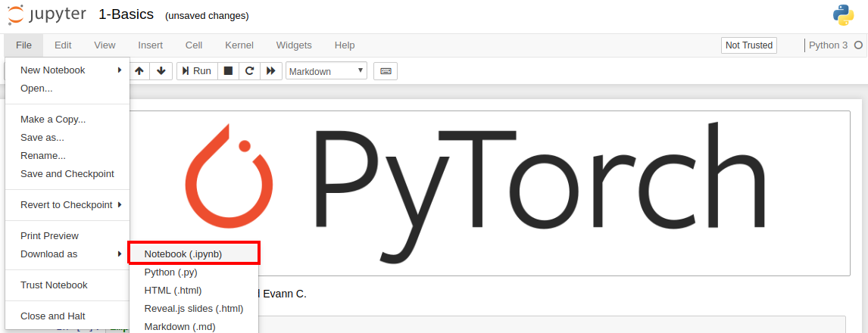Viewport: 868px width, 333px height.
Task: Open the Cell menu
Action: click(194, 45)
